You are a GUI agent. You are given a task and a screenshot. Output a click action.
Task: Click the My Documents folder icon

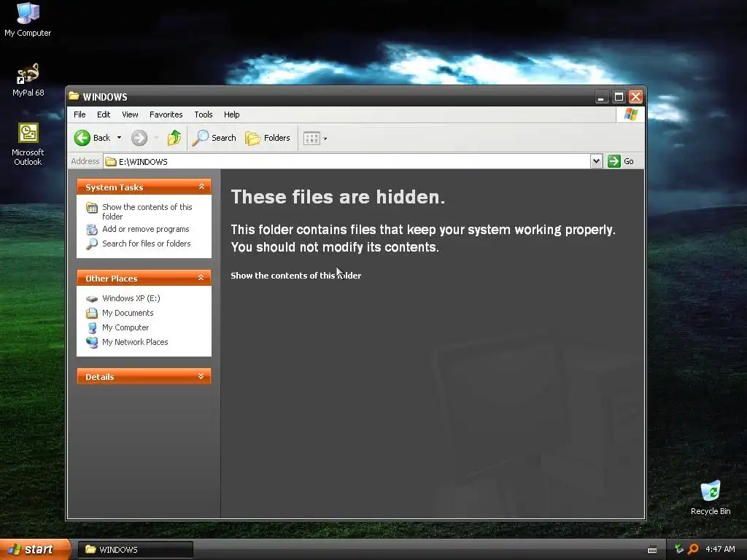pos(91,313)
